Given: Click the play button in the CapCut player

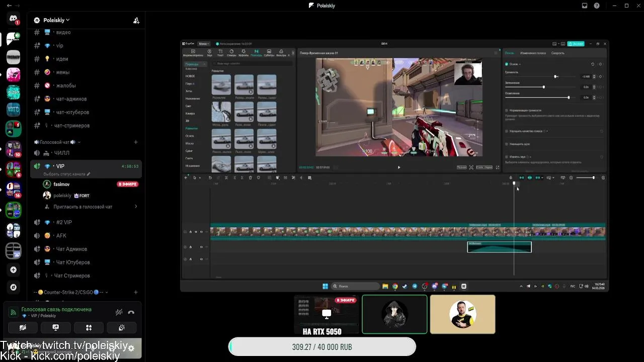Looking at the screenshot, I should (x=399, y=167).
